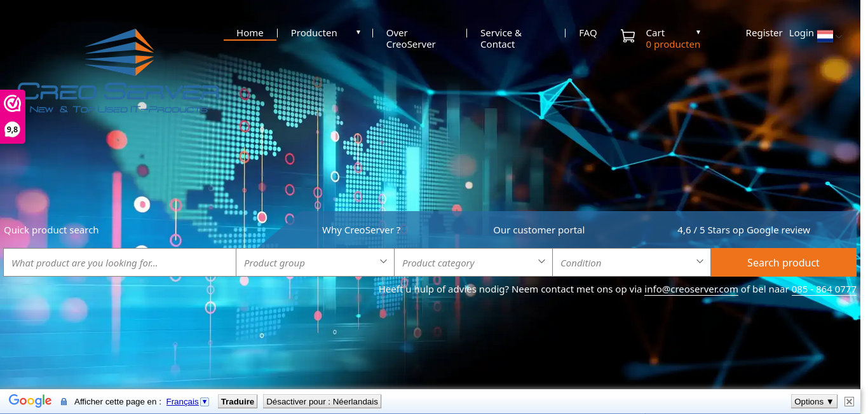Open the Français language selector arrow
The width and height of the screenshot is (868, 414).
[x=205, y=401]
